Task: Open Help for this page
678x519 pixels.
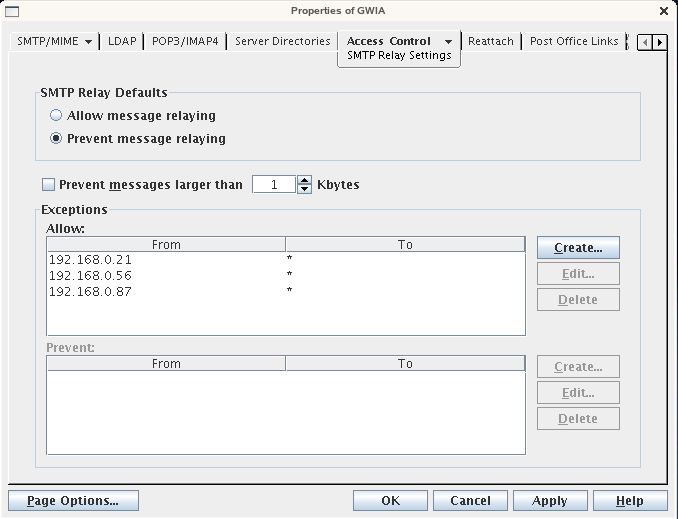Action: coord(630,501)
